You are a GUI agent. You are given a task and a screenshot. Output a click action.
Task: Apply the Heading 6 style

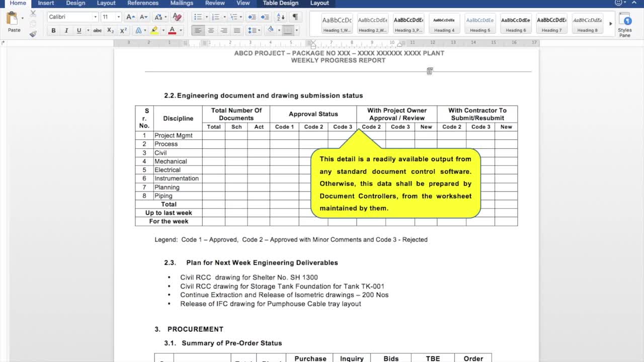click(x=516, y=24)
